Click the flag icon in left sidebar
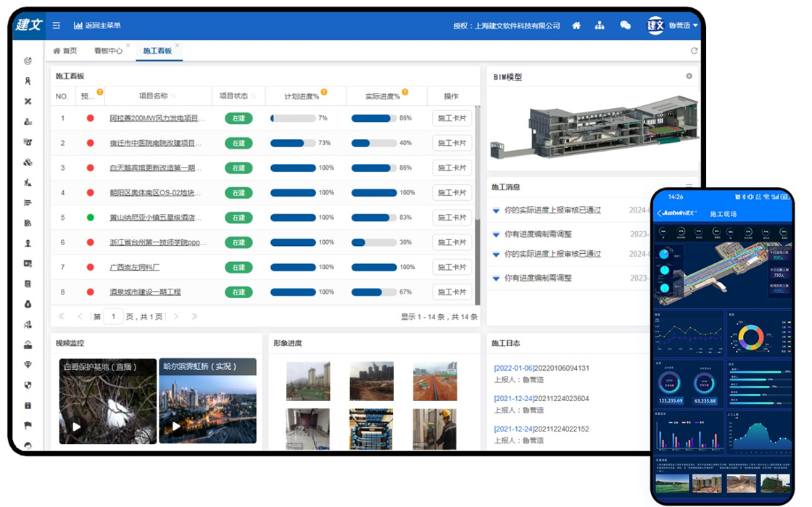The image size is (812, 507). click(28, 426)
